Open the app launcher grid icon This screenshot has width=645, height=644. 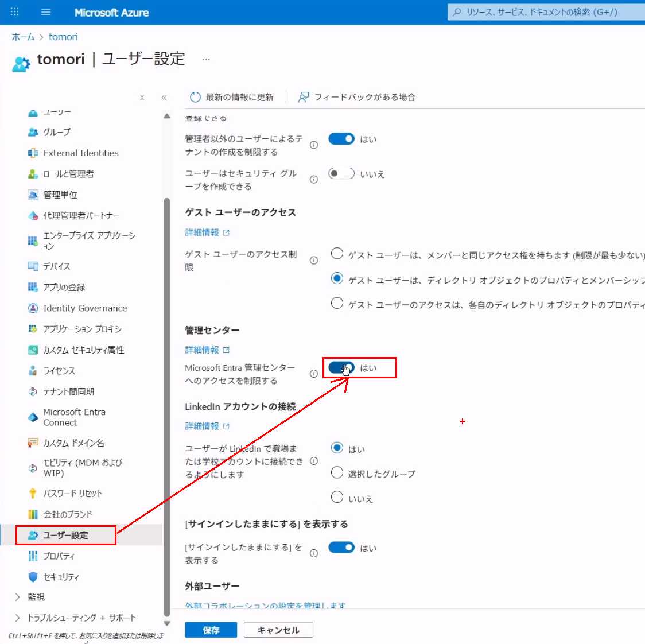point(15,12)
